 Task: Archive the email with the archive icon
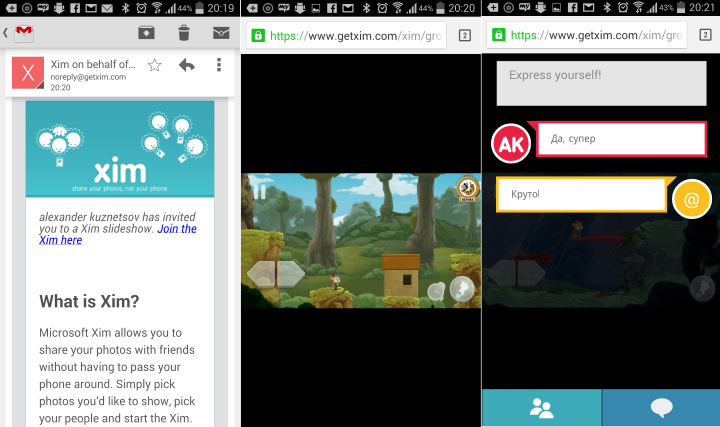coord(146,33)
